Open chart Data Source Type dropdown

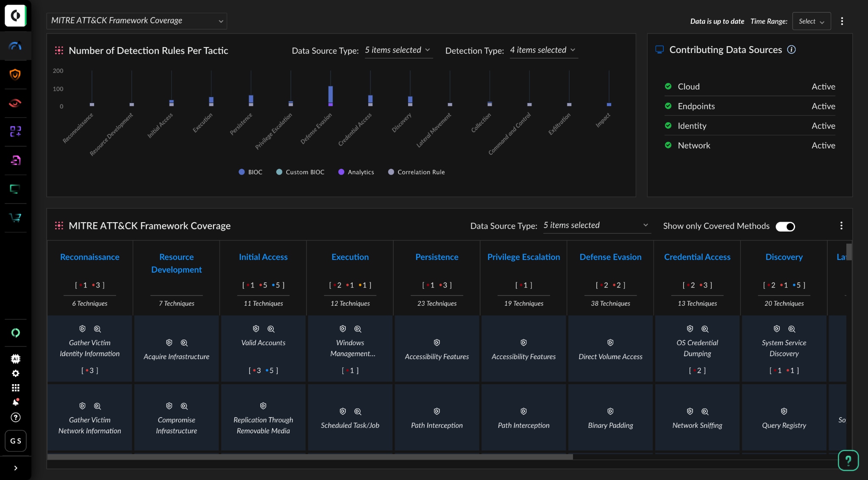[x=398, y=50]
